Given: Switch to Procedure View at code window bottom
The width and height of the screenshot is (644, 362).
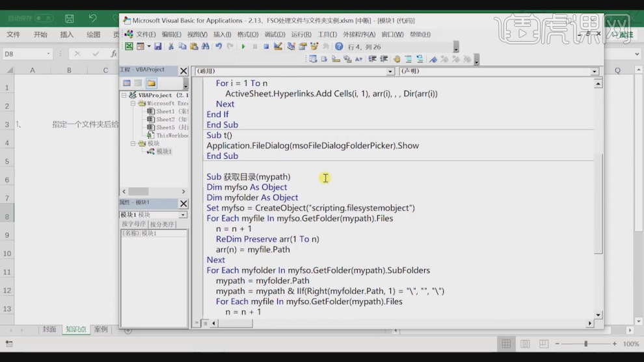Looking at the screenshot, I should (196, 323).
